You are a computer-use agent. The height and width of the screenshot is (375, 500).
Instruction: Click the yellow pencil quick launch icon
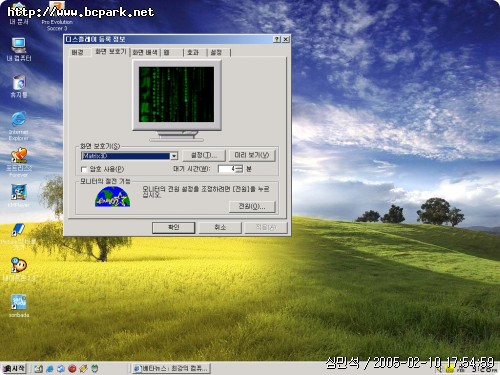coord(83,368)
